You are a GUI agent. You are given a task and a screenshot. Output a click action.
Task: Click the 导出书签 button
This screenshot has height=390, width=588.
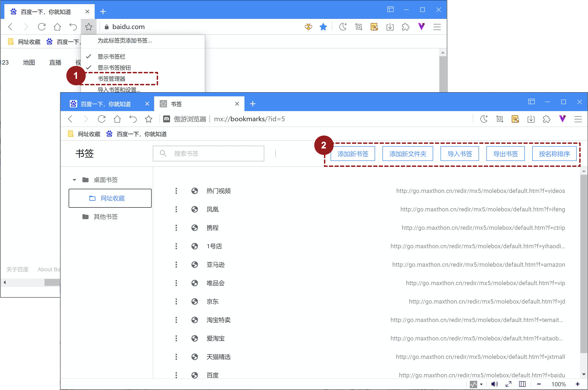[505, 154]
